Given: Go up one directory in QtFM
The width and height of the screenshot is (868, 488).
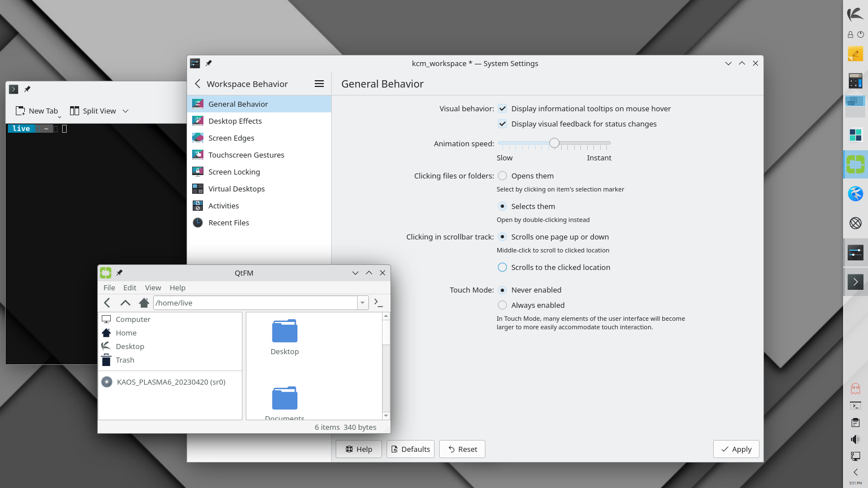Looking at the screenshot, I should pyautogui.click(x=125, y=303).
